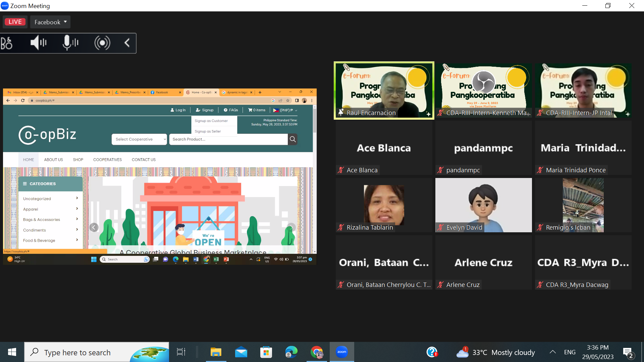Open the notification center icon

tap(628, 353)
